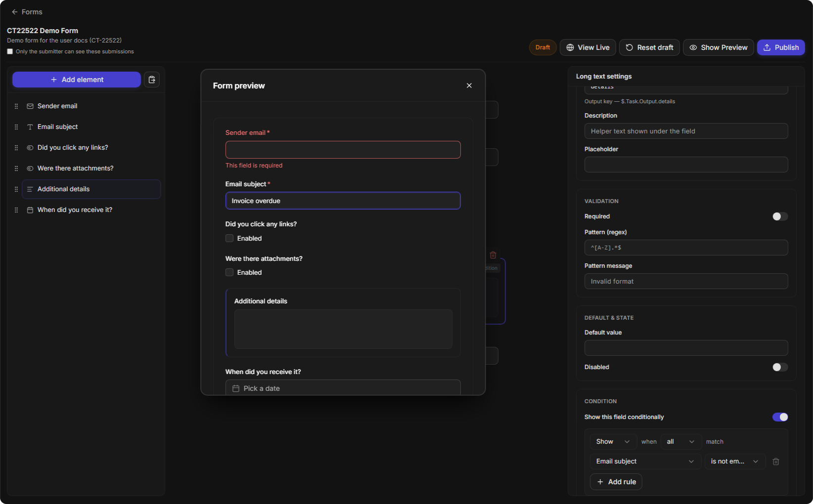
Task: Click the lines icon of Additional details
Action: click(x=30, y=189)
